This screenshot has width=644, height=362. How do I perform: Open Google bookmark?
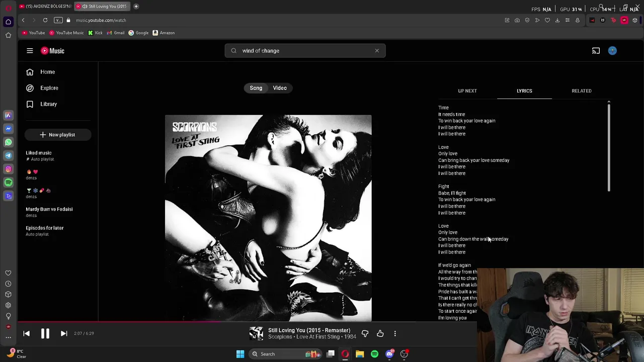(138, 33)
